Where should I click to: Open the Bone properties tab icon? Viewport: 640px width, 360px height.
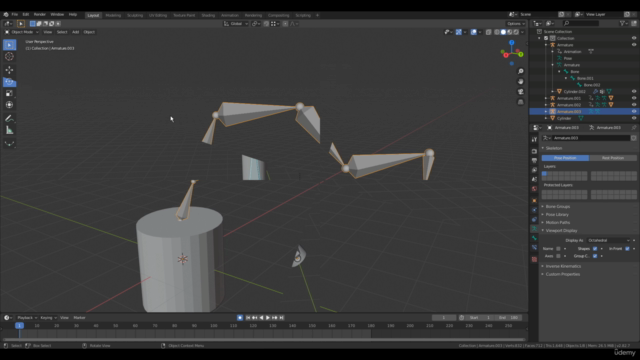pos(534,238)
